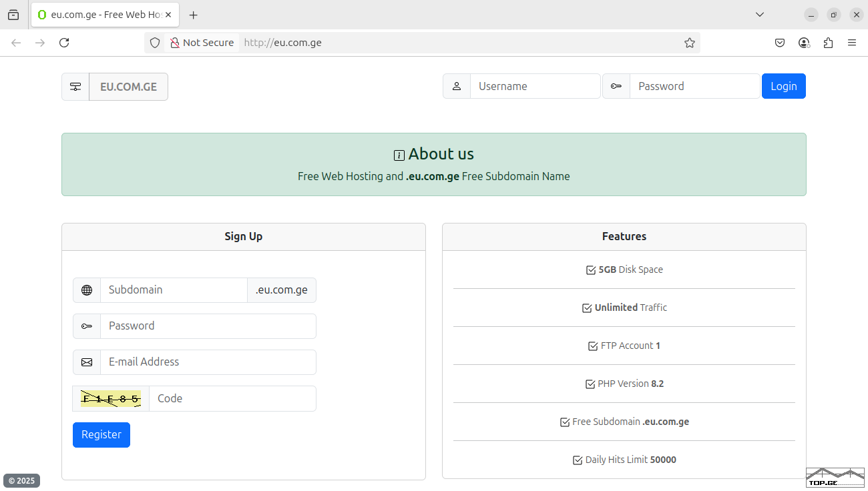Click the EU.COM.GE site logo button
The height and width of the screenshot is (491, 868).
coord(128,87)
